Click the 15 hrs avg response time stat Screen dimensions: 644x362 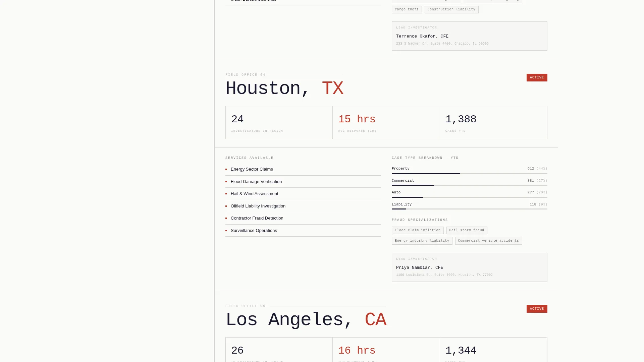pos(386,123)
